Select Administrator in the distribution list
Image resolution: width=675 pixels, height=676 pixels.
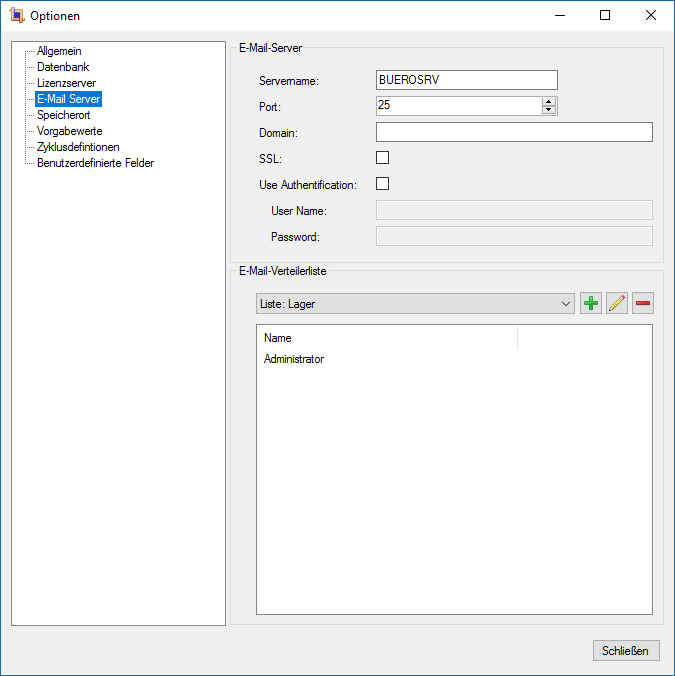pyautogui.click(x=294, y=359)
